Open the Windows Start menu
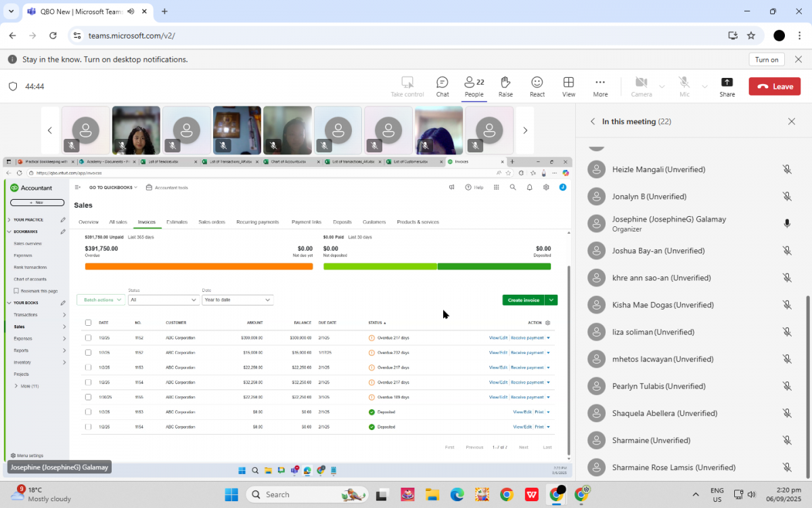This screenshot has width=812, height=508. 232,494
